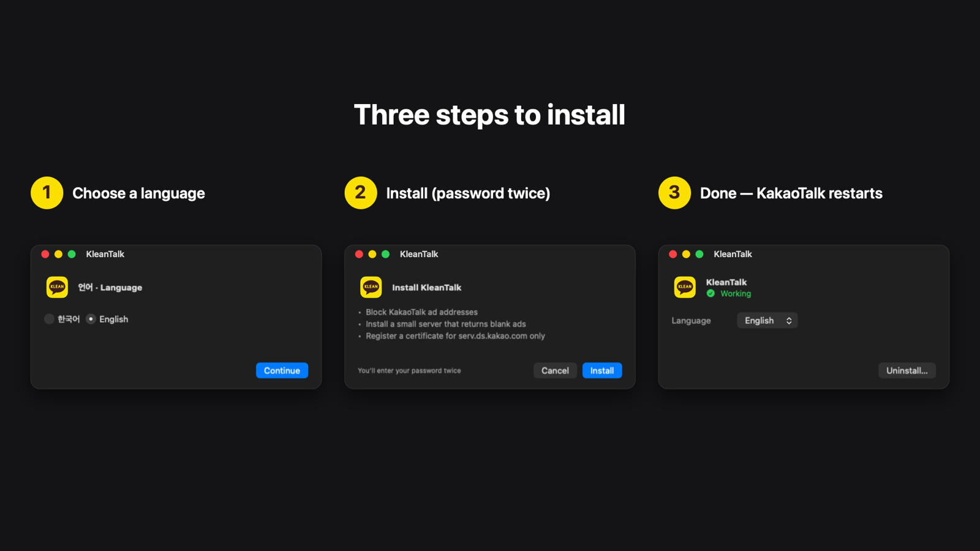Select the English radio button

pos(91,319)
